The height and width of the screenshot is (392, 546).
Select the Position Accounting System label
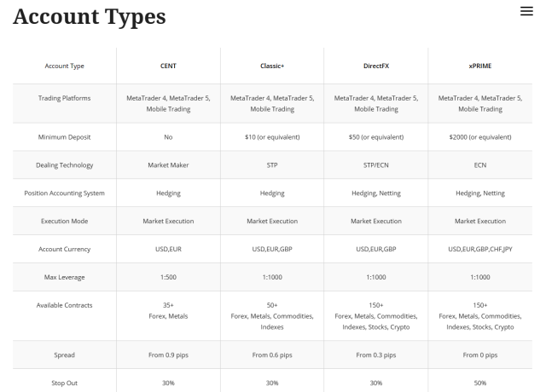[x=65, y=193]
